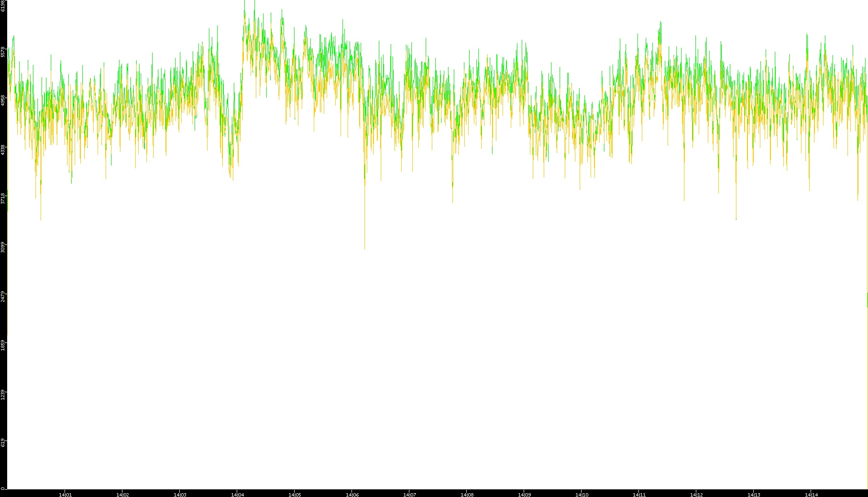The width and height of the screenshot is (868, 497).
Task: Click the 1239 vertical axis label
Action: pos(3,395)
